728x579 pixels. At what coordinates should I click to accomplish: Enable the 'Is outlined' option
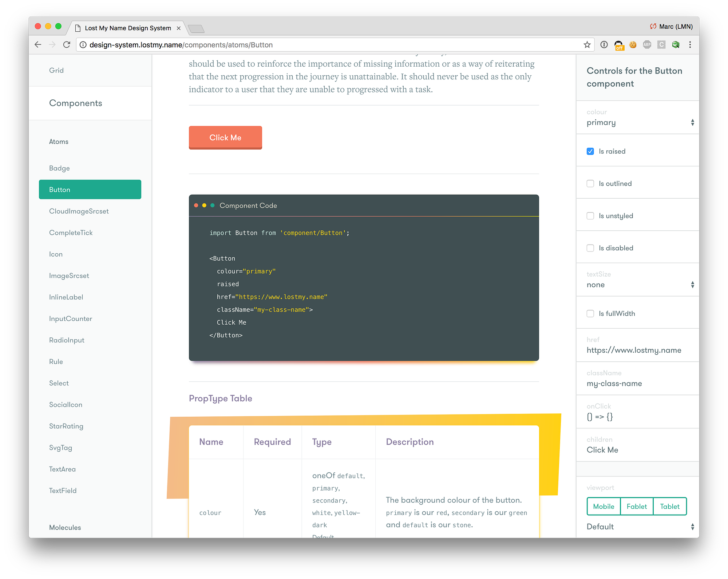[x=590, y=183]
